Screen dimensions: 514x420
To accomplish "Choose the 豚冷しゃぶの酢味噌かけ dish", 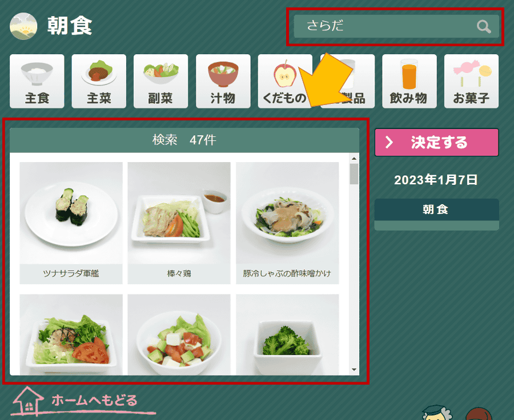I will [287, 223].
